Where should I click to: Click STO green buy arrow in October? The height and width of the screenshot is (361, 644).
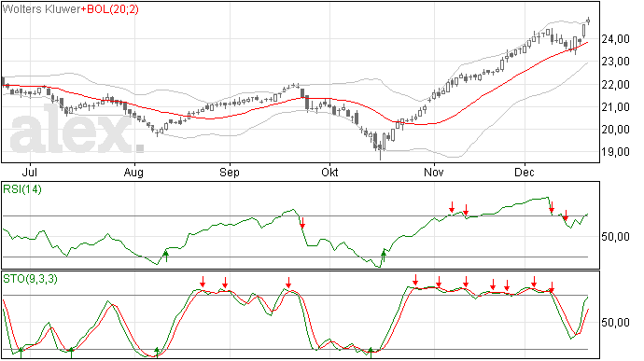click(x=371, y=353)
